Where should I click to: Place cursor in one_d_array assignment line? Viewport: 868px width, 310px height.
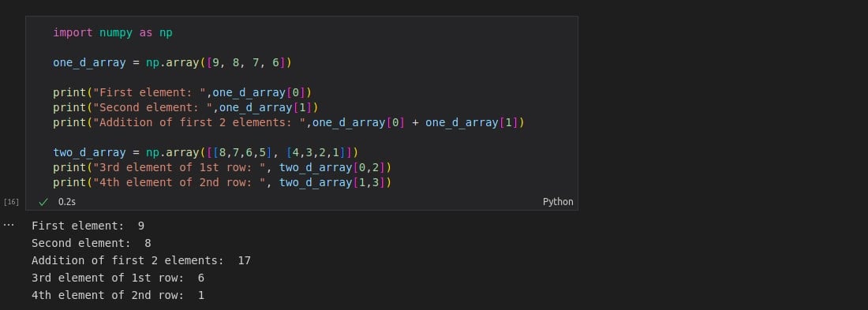click(172, 62)
